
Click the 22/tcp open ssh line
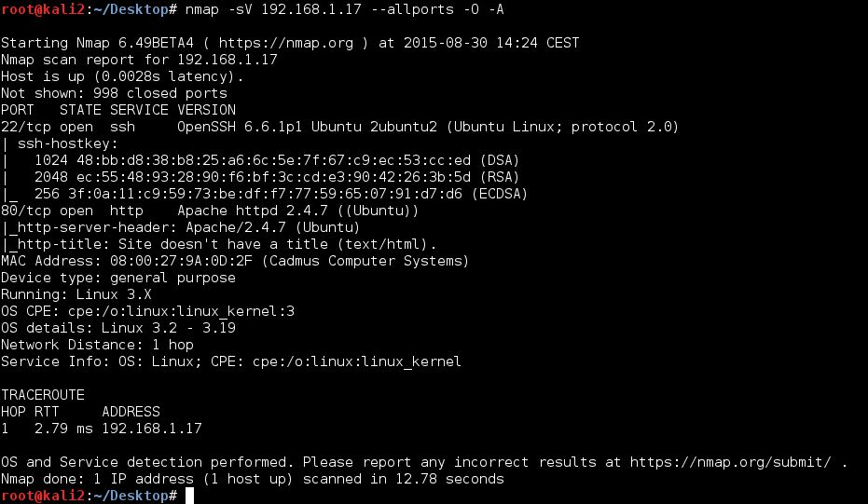339,127
